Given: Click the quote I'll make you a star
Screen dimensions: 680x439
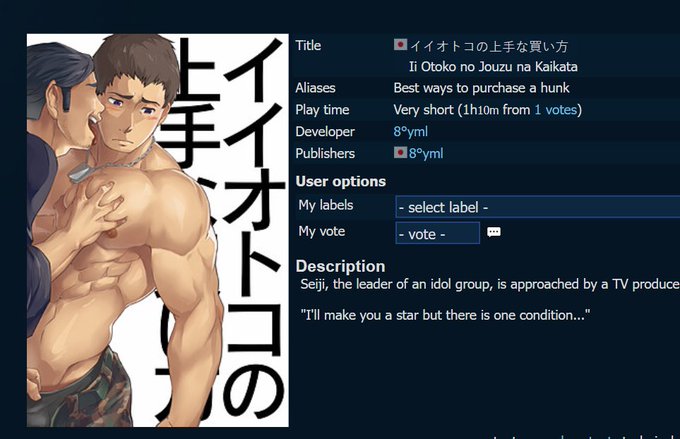Looking at the screenshot, I should 445,315.
